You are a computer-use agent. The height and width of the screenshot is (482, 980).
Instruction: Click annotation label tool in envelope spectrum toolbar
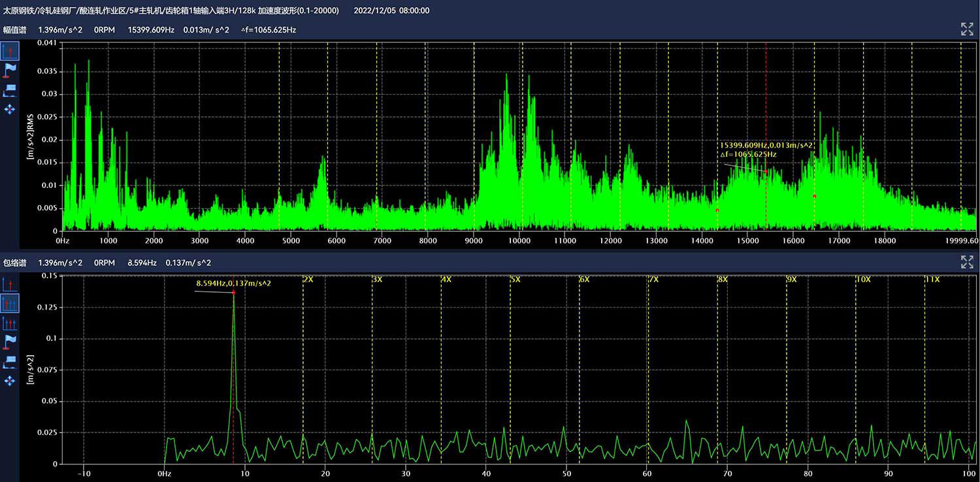(10, 361)
